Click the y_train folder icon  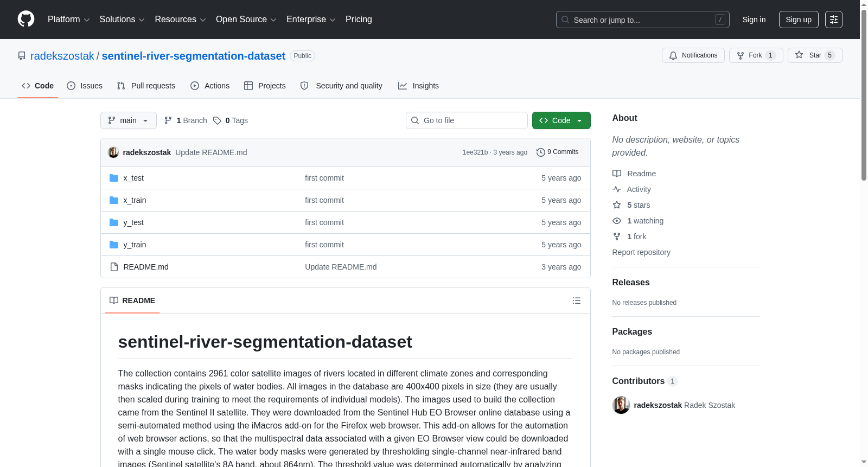click(x=114, y=245)
